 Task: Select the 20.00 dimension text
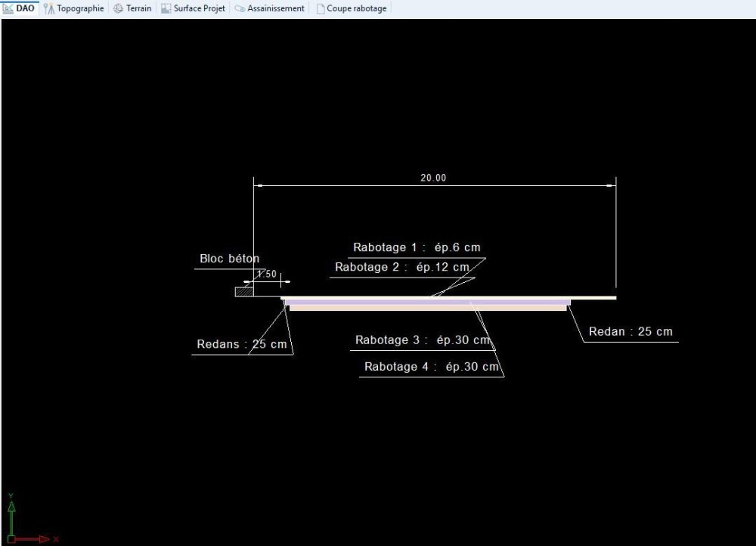coord(433,178)
